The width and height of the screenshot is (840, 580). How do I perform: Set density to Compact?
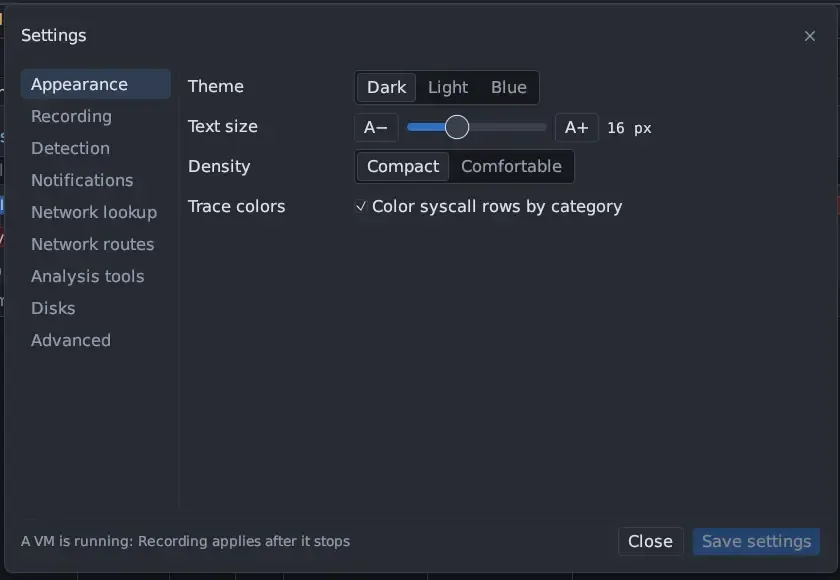pyautogui.click(x=403, y=167)
